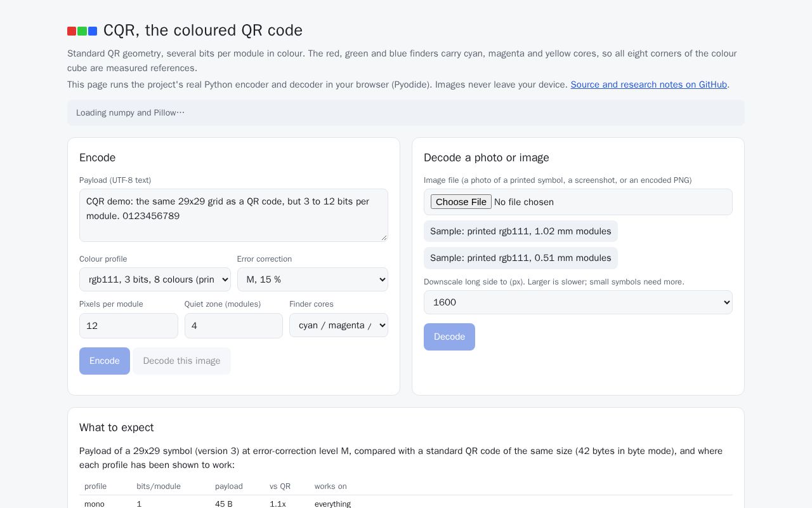This screenshot has height=508, width=812.
Task: Click the green square in the CQR logo
Action: coord(82,31)
